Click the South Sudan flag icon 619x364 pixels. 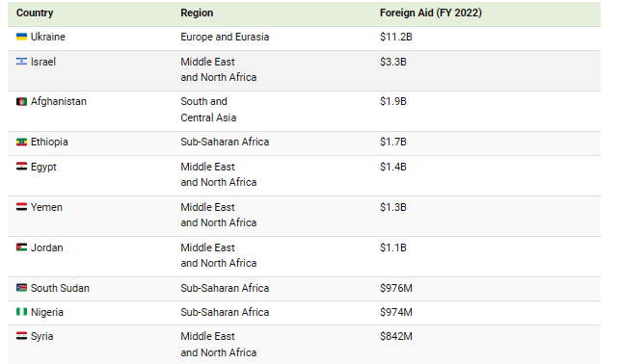tap(21, 288)
